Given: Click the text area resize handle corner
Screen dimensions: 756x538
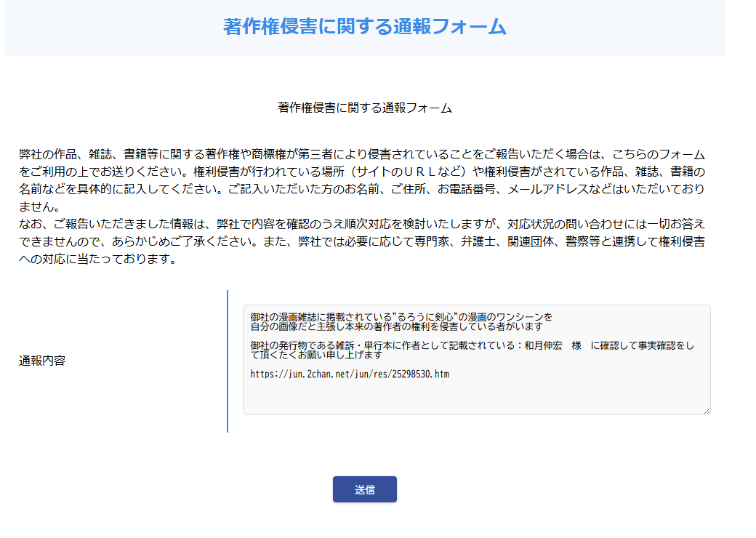Looking at the screenshot, I should (x=706, y=410).
